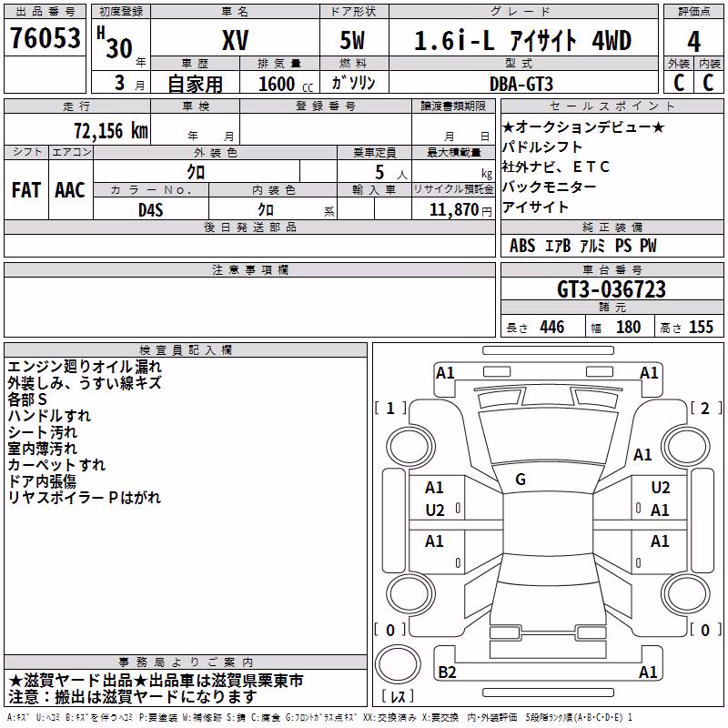Click inspector note シート汚れ

point(42,431)
